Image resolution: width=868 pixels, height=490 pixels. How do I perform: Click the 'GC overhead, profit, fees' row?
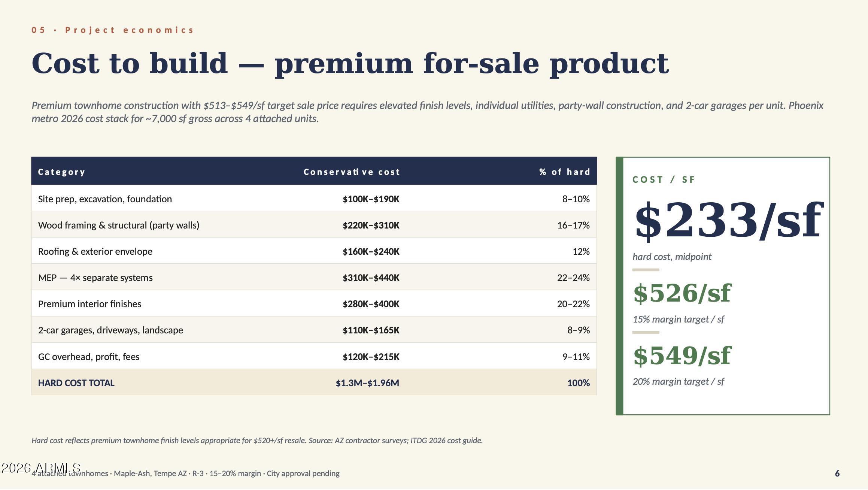tap(314, 356)
